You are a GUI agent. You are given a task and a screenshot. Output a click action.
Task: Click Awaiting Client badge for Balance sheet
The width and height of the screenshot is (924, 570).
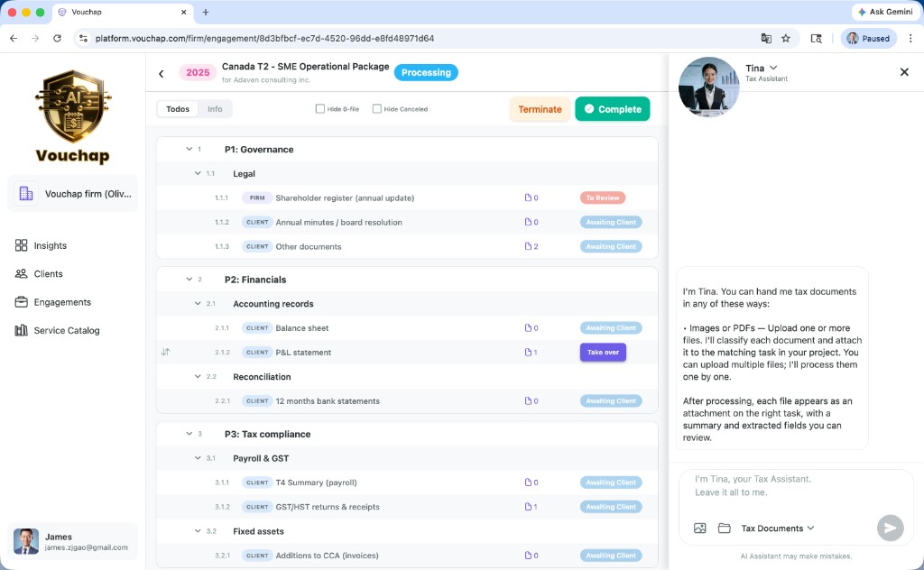coord(611,328)
